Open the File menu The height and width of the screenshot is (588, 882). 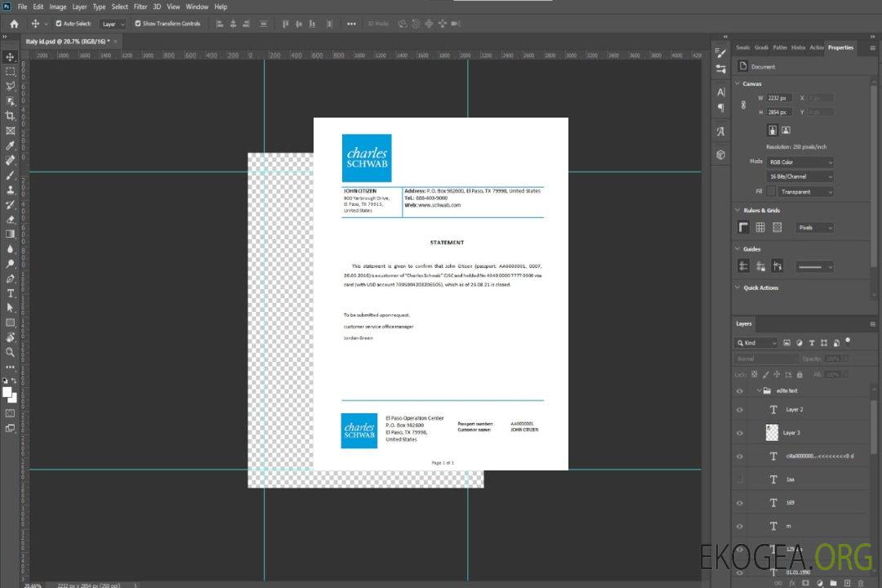tap(23, 7)
